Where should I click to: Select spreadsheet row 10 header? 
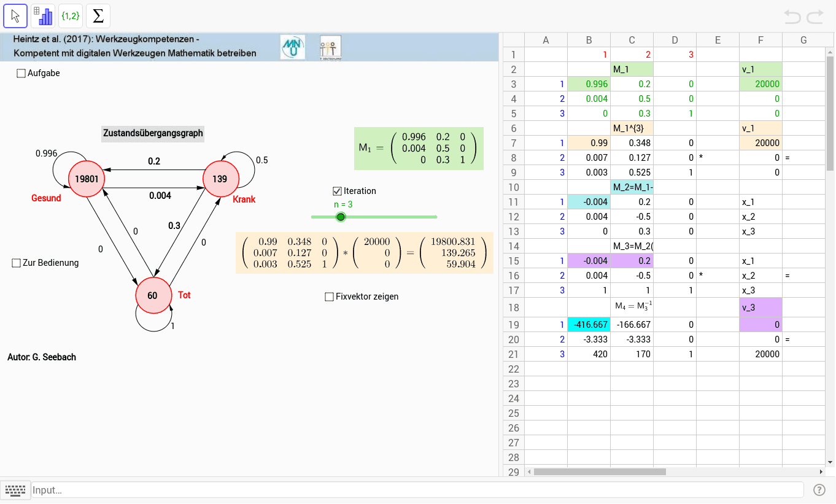[514, 187]
